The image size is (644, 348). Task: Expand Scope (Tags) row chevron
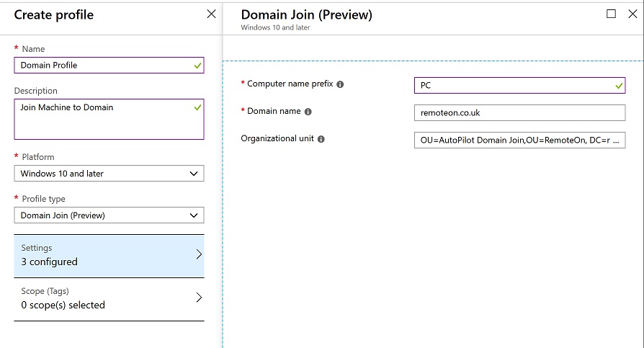[199, 298]
